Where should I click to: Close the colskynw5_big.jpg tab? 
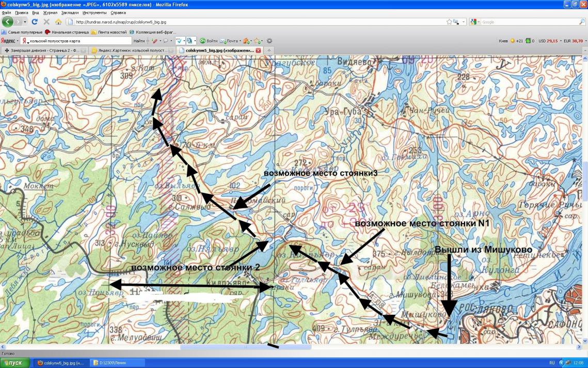click(x=258, y=50)
